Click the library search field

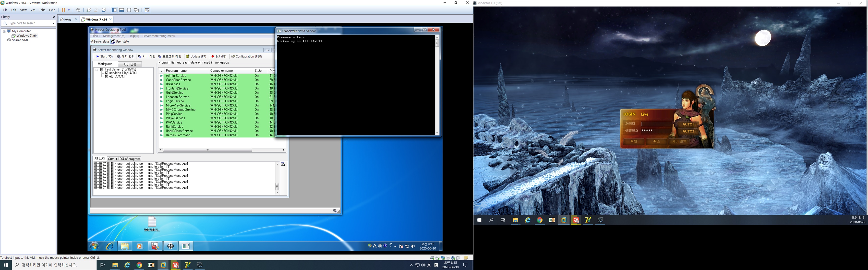click(29, 23)
